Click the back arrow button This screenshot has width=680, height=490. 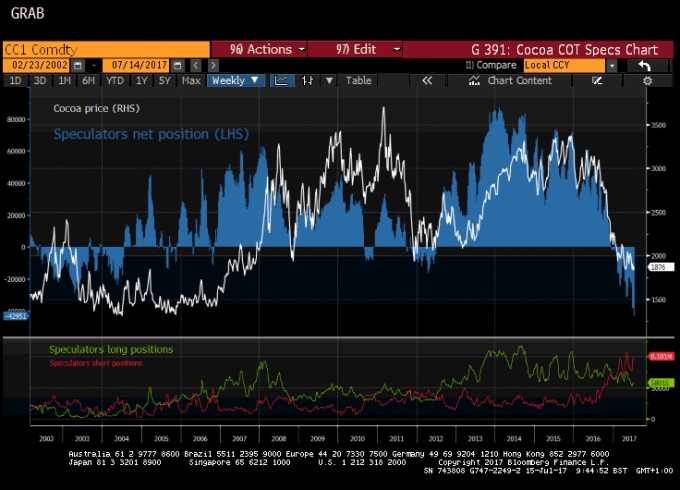click(x=645, y=65)
